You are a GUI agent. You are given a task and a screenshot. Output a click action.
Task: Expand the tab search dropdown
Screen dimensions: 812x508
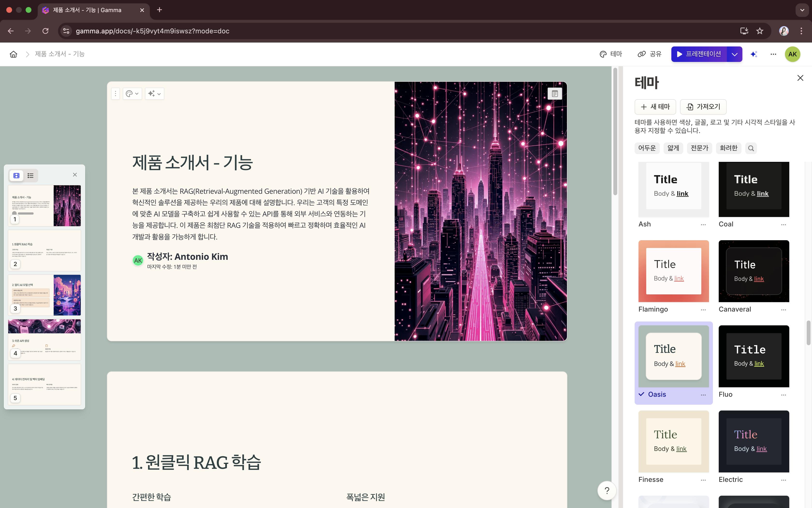point(802,10)
